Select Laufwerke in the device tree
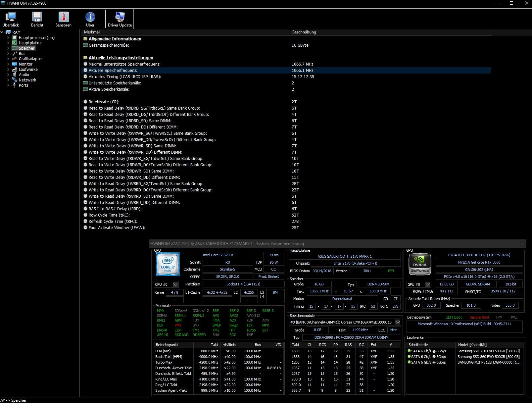The height and width of the screenshot is (403, 532). [x=28, y=70]
